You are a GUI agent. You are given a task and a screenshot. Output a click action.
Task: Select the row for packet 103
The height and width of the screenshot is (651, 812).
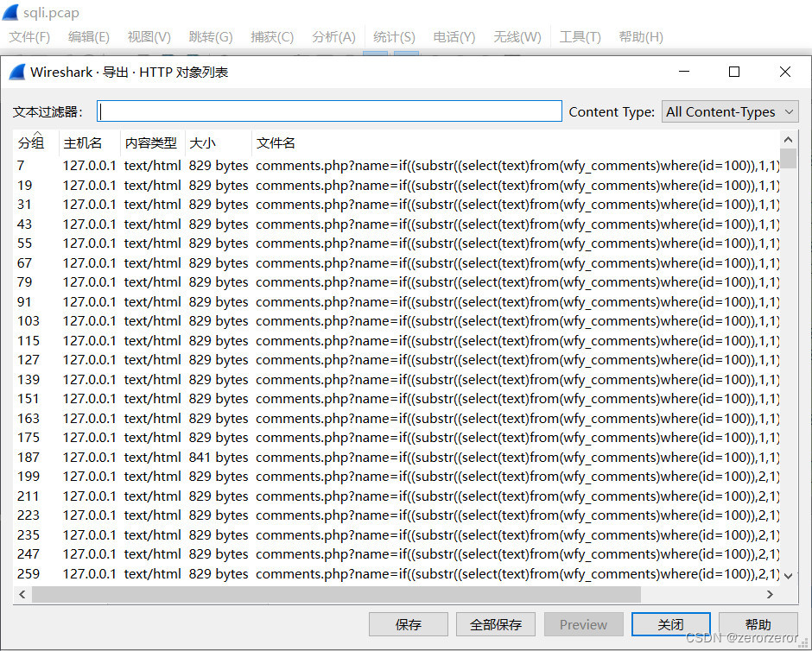coord(396,321)
